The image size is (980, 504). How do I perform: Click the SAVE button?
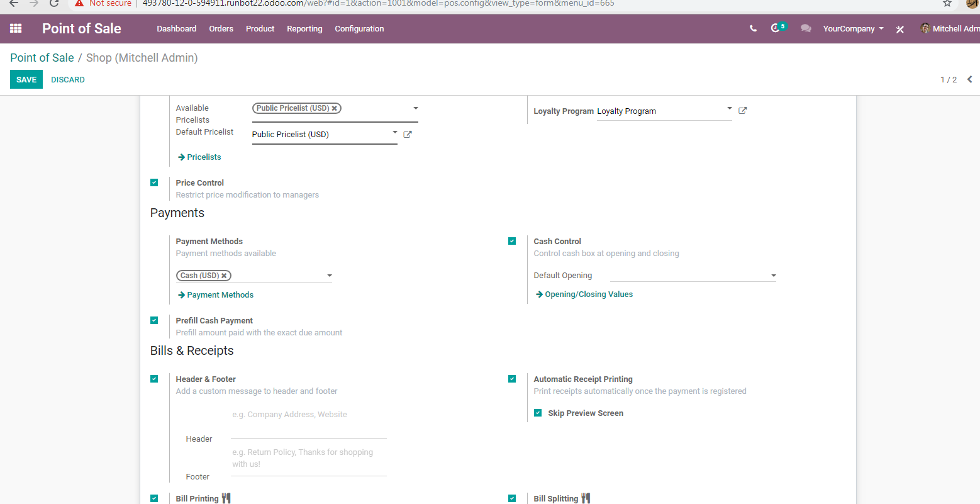coord(26,79)
